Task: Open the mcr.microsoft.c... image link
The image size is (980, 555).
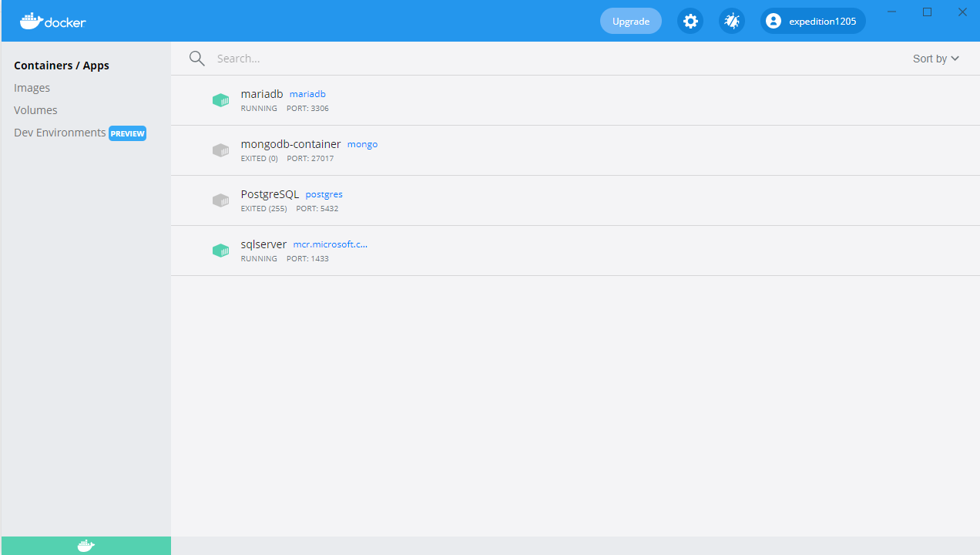Action: point(331,244)
